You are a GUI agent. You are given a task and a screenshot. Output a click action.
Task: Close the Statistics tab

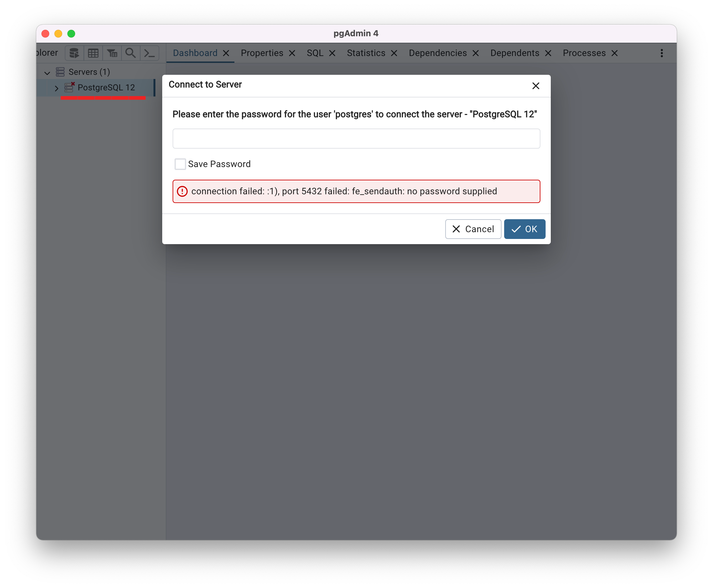(x=394, y=53)
